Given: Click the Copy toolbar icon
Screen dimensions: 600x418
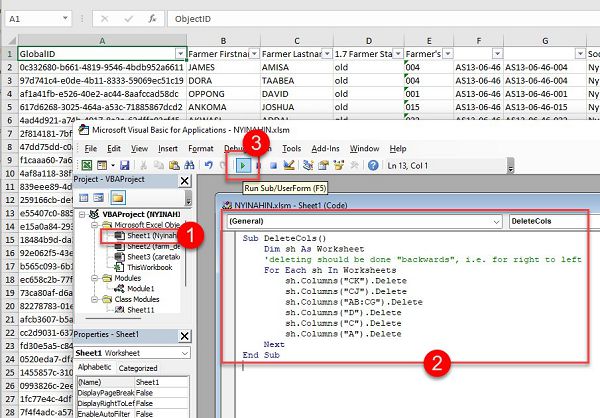Looking at the screenshot, I should [x=158, y=165].
